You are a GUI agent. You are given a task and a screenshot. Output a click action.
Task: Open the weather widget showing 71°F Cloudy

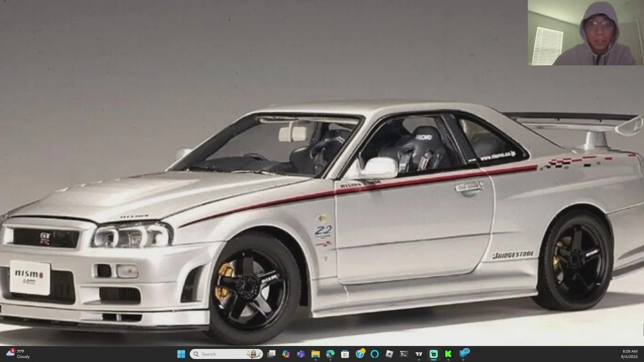coord(18,354)
